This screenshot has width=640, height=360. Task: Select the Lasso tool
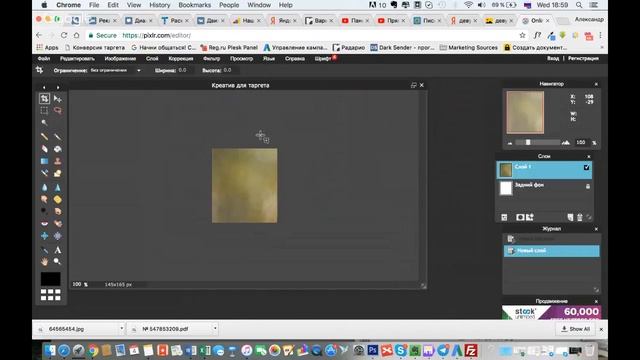[x=58, y=111]
